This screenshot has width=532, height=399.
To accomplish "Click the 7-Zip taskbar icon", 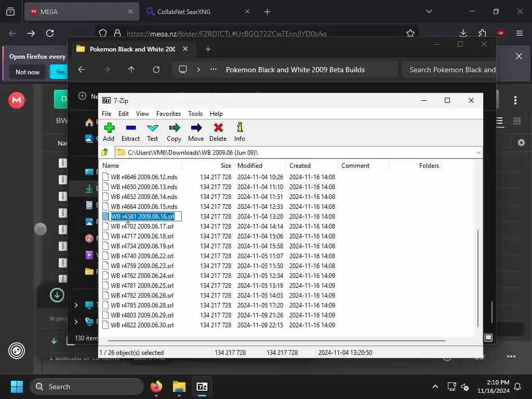I will [x=202, y=387].
